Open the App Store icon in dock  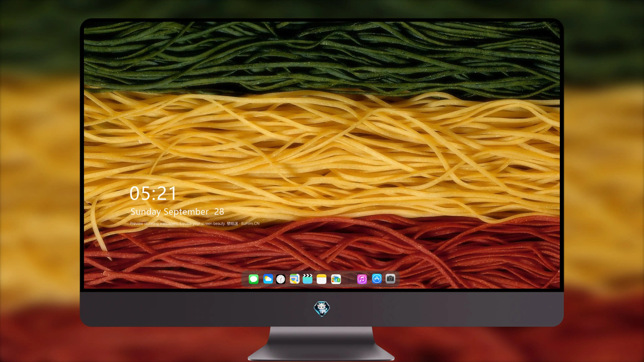tap(377, 279)
